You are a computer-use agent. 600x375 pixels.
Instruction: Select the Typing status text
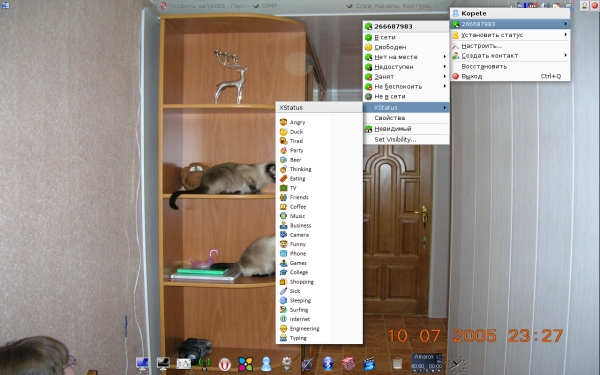coord(298,338)
